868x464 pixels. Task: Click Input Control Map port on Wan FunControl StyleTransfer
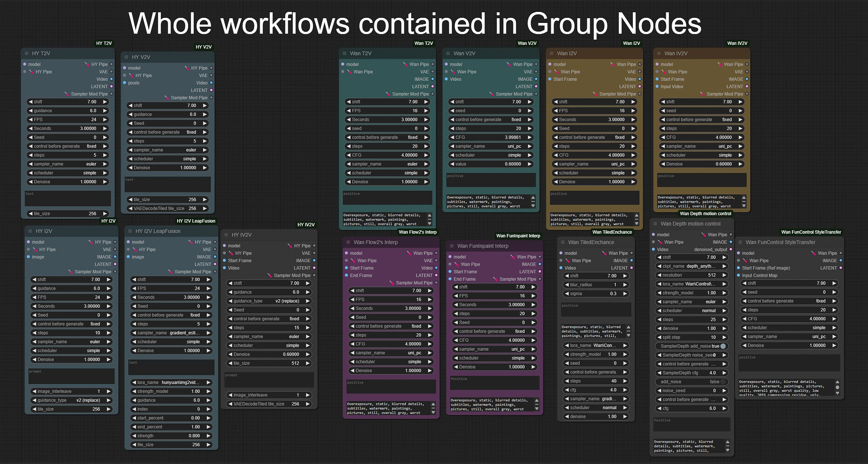(x=738, y=276)
